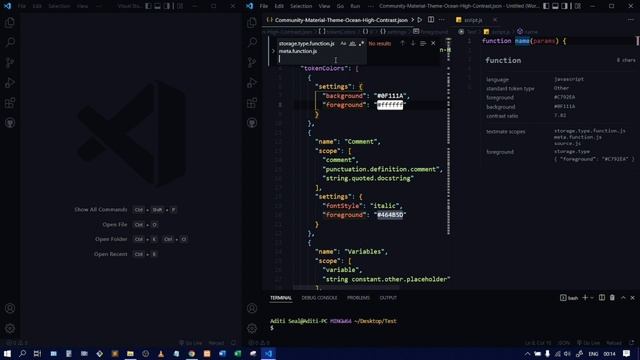Maximize the terminal panel with the chevron
The height and width of the screenshot is (360, 640).
click(x=623, y=298)
